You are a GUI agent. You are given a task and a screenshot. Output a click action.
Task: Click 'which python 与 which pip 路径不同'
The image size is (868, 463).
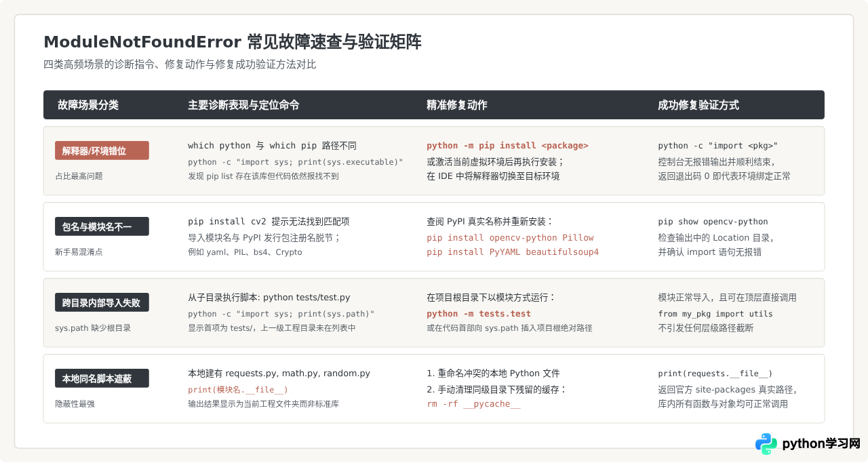pos(272,146)
